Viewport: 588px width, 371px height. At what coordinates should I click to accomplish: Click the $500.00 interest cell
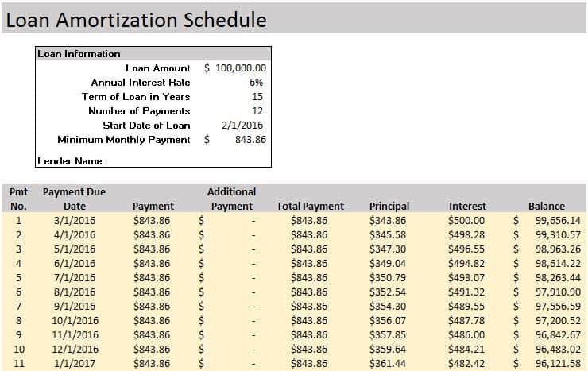[466, 220]
